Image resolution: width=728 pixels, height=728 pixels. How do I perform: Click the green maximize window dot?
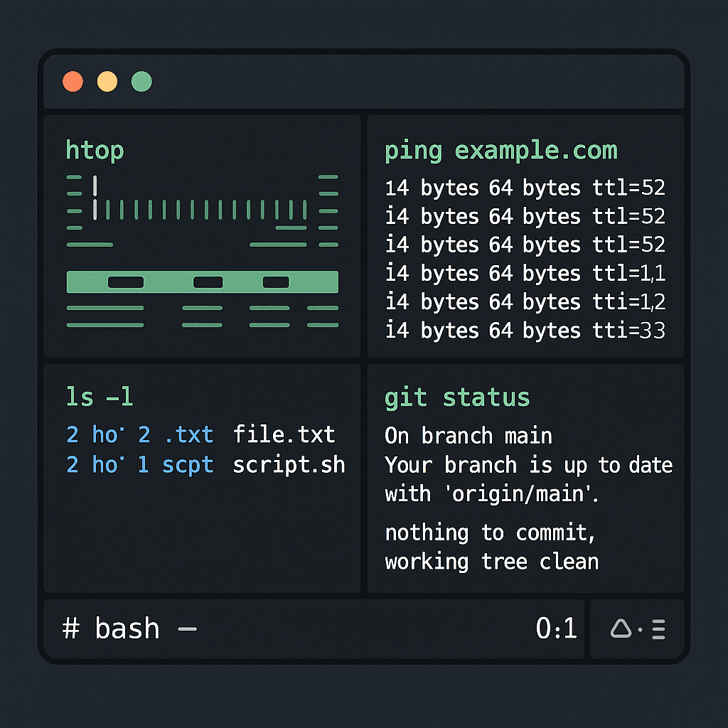point(141,82)
